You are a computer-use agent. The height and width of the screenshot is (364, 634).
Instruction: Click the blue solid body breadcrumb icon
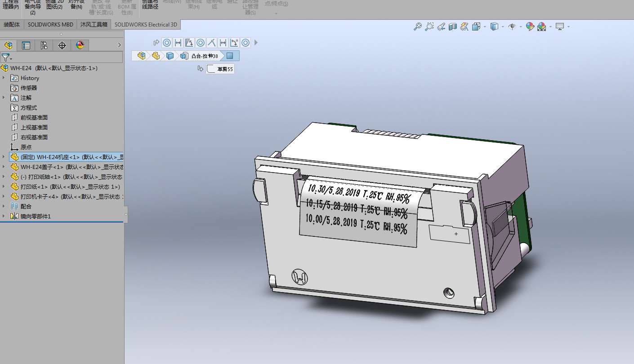(170, 56)
